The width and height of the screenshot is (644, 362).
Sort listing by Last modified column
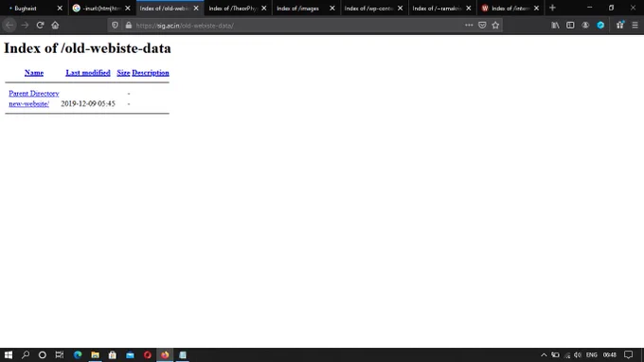point(88,73)
